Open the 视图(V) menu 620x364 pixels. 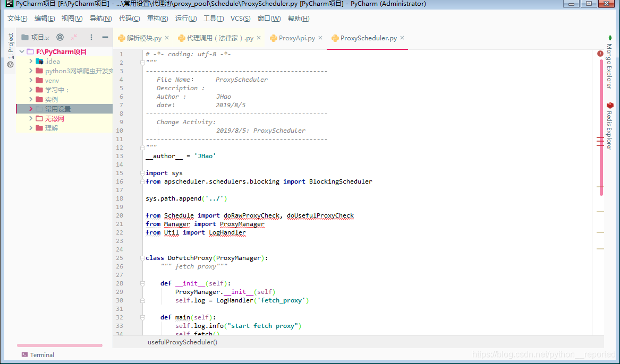tap(72, 19)
